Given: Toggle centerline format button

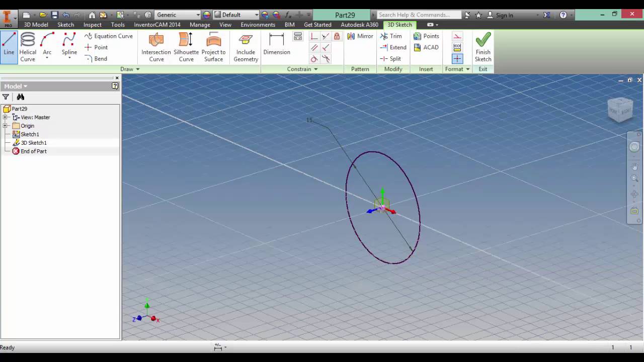Looking at the screenshot, I should coord(457,59).
